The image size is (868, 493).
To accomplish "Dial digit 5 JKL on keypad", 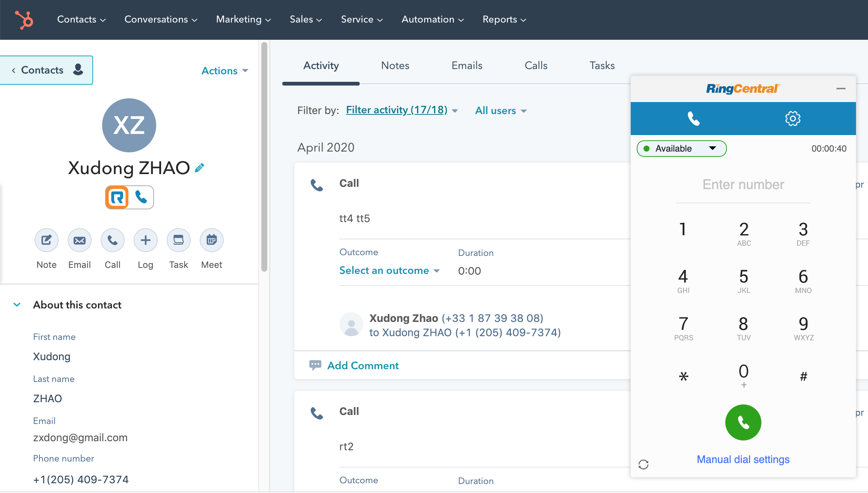I will pos(744,281).
